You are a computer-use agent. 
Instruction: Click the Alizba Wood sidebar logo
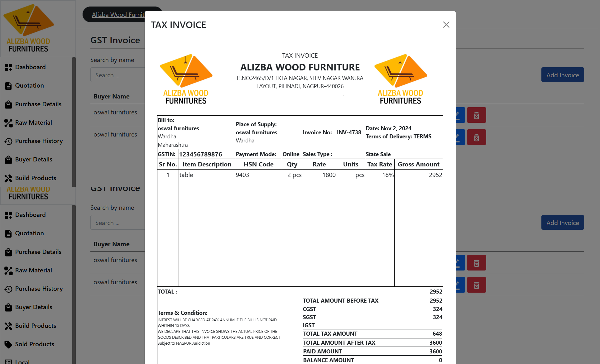28,28
